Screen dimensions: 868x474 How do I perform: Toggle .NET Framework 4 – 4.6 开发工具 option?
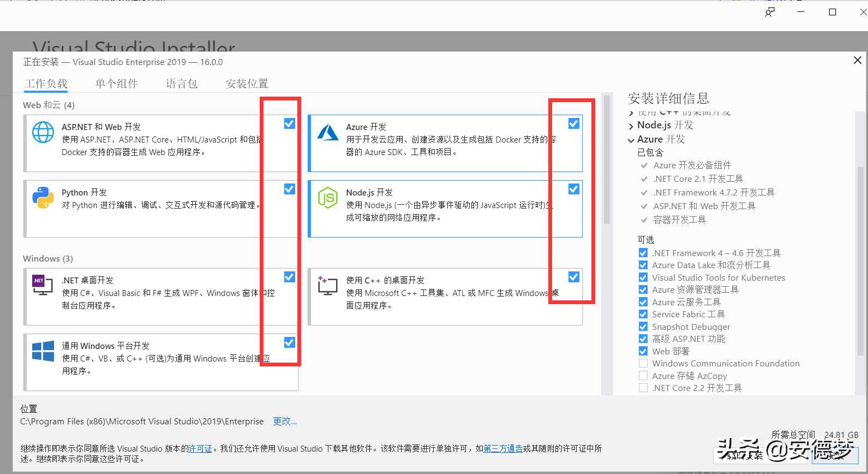[x=643, y=253]
